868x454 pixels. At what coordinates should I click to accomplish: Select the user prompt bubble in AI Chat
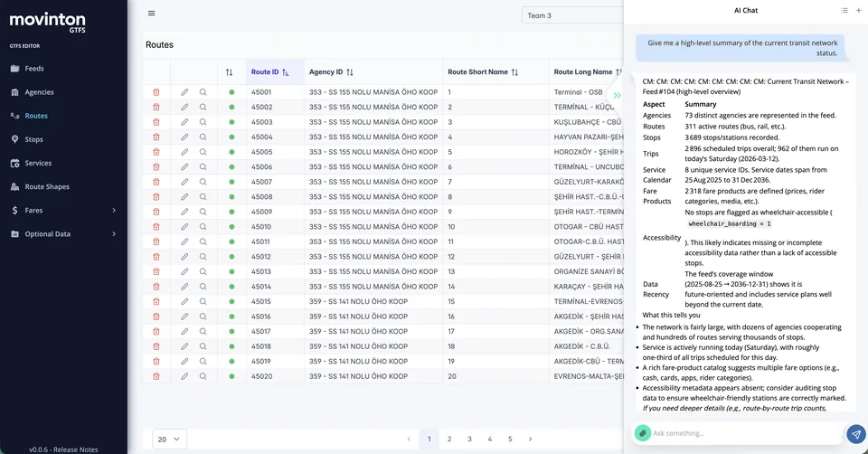point(741,48)
